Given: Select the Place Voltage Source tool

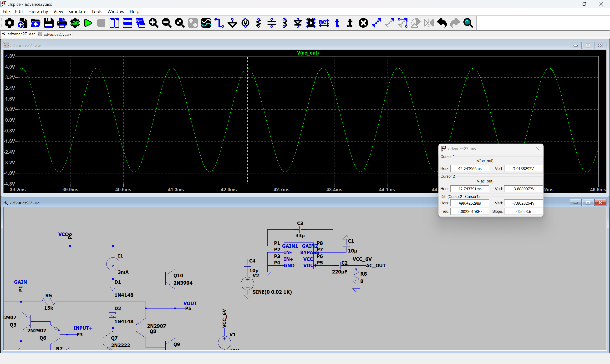Looking at the screenshot, I should 245,23.
